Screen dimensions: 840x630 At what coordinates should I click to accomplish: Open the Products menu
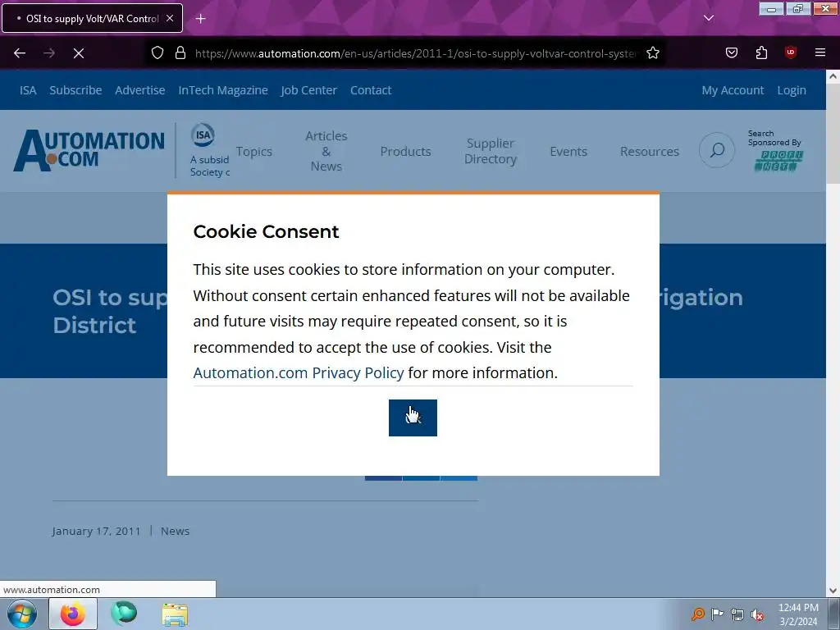[405, 152]
